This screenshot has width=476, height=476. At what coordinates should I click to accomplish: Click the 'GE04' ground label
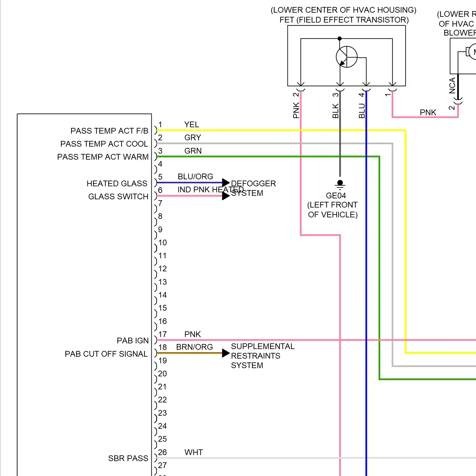tap(336, 195)
